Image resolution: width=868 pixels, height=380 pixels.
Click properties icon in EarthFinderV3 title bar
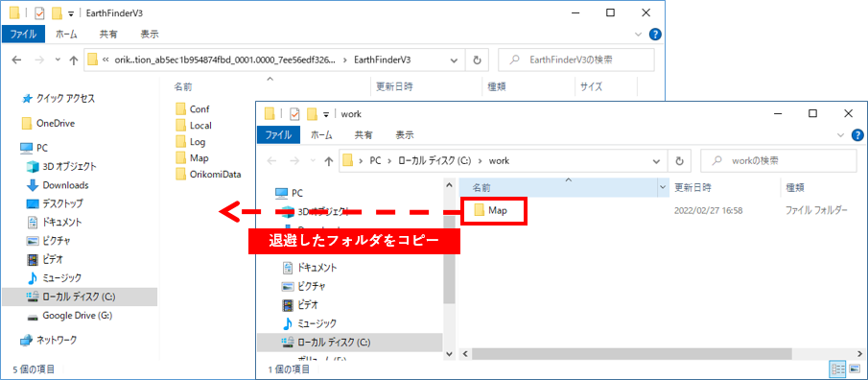(x=39, y=12)
